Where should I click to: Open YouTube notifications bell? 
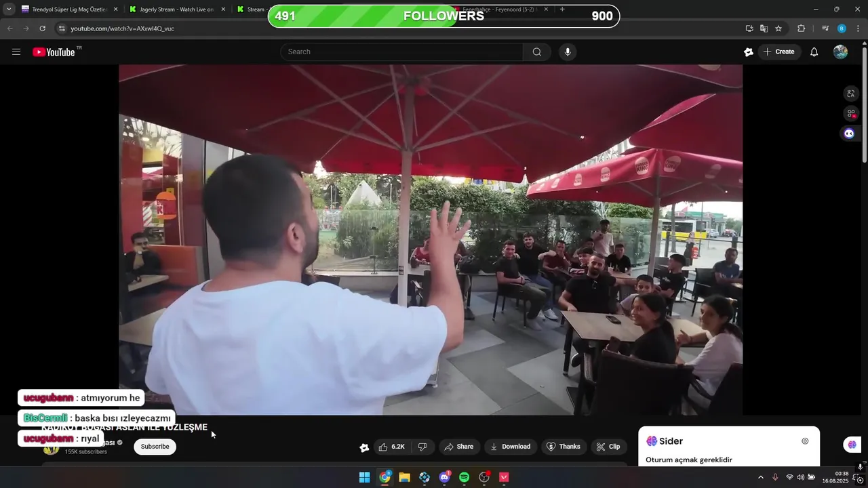[x=814, y=52]
